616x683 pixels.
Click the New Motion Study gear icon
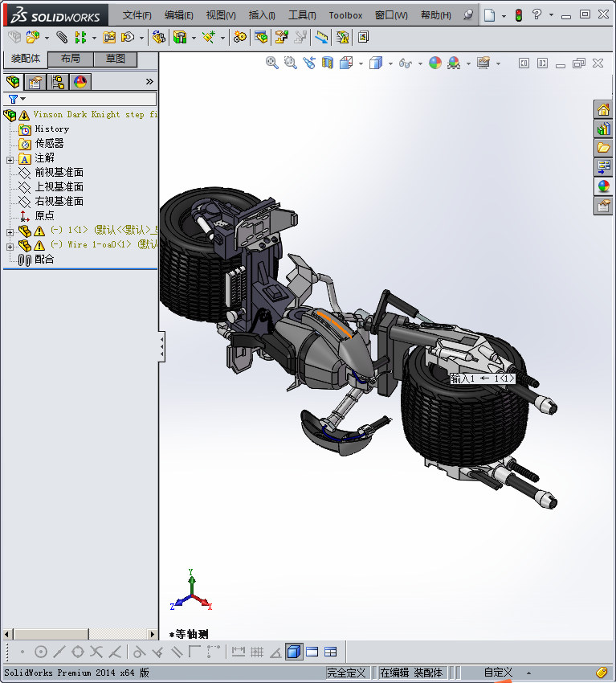239,38
